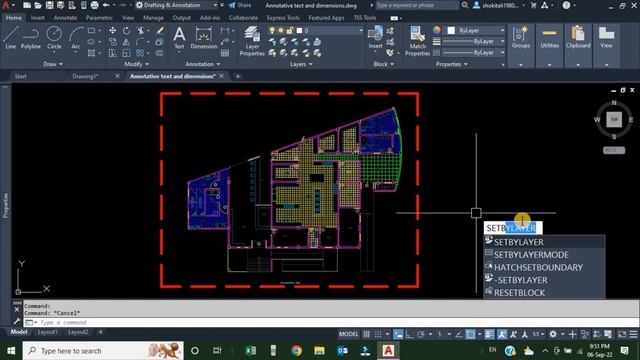This screenshot has width=640, height=360.
Task: Toggle lineweight display in status bar
Action: pos(489,334)
